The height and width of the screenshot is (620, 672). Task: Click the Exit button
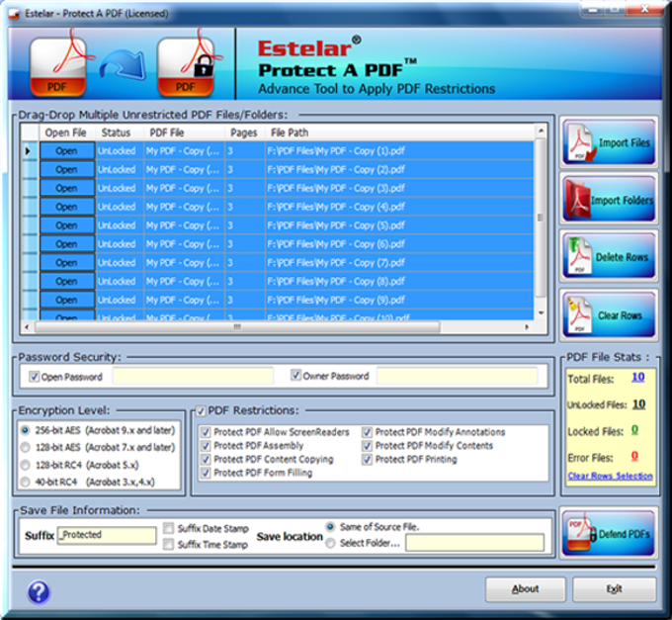614,589
